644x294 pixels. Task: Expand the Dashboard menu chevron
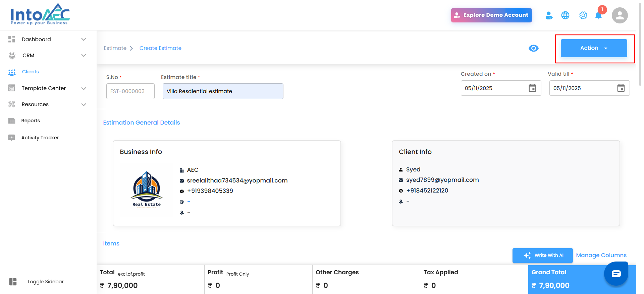tap(84, 40)
